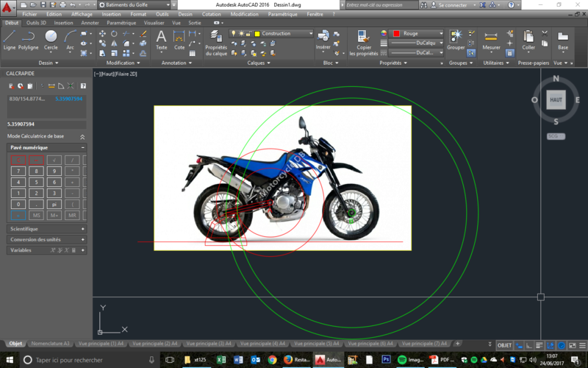Select the Cote dimension tool
Screen dimensions: 588x368
(x=179, y=40)
